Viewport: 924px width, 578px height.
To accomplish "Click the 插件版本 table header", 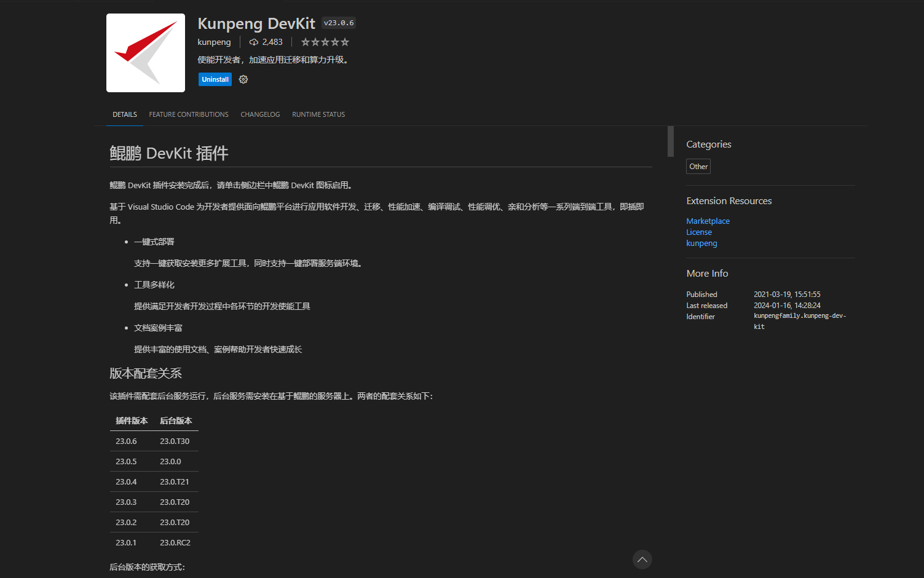I will (x=132, y=421).
